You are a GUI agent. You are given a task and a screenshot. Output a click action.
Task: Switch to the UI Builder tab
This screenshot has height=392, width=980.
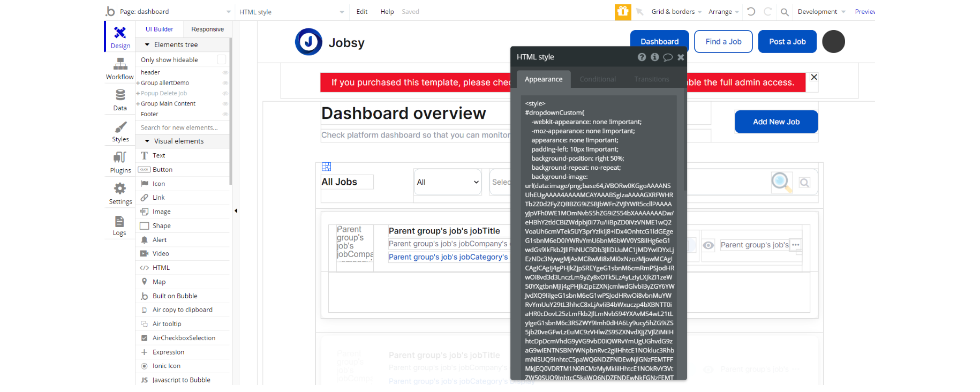[159, 29]
